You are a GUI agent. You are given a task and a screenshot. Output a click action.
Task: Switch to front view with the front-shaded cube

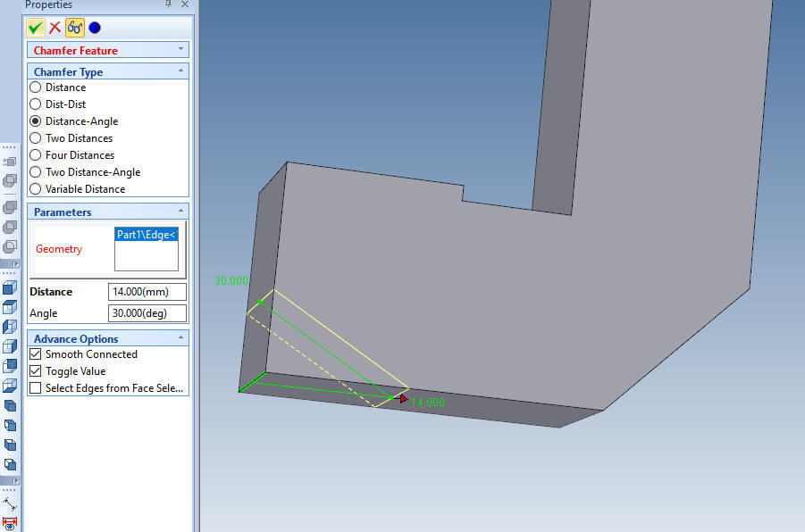10,287
